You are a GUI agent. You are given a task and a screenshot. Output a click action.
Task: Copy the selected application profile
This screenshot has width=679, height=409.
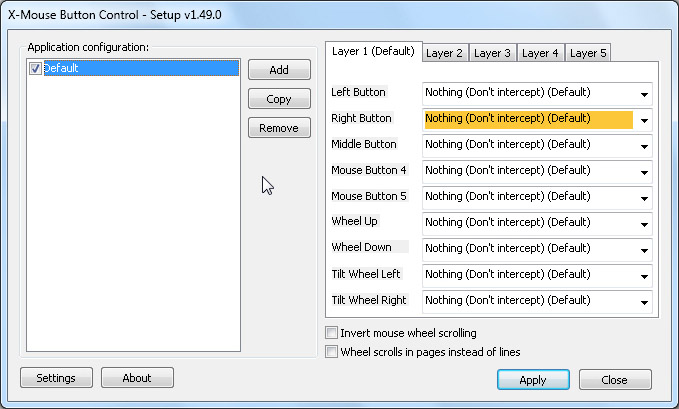click(x=279, y=99)
